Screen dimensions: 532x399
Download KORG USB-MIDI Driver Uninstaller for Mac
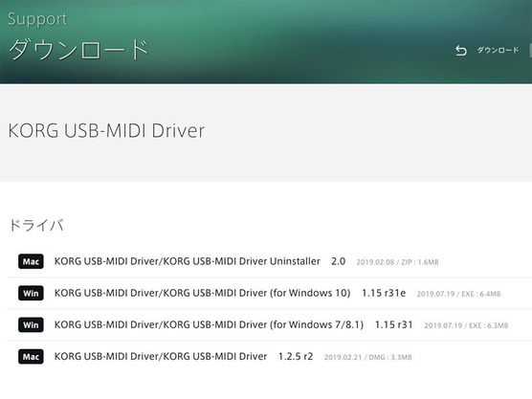click(188, 261)
